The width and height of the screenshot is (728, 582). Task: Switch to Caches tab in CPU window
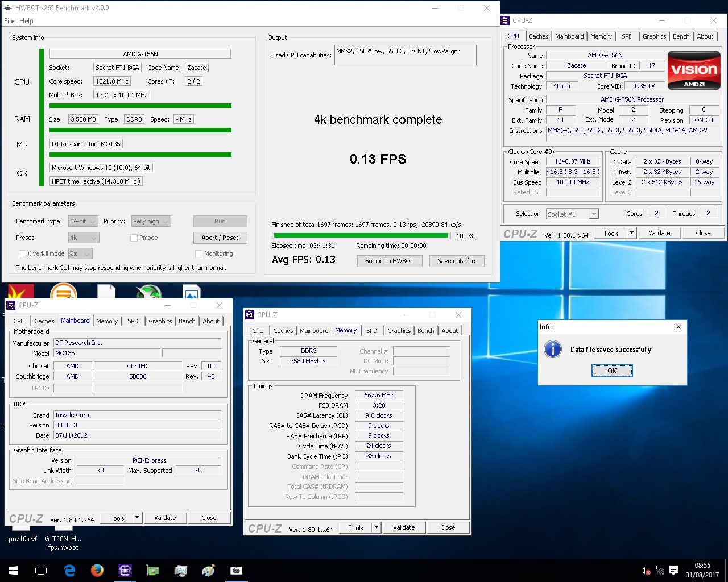point(538,36)
